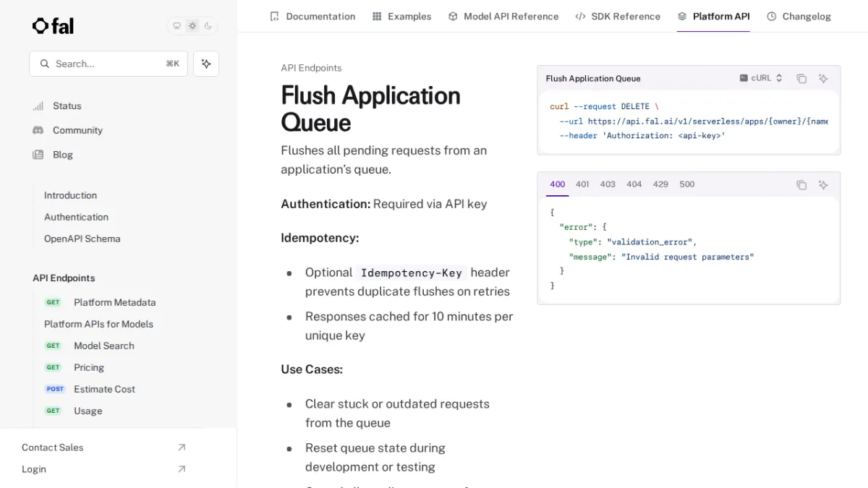
Task: Select the 429 response tab
Action: tap(660, 184)
